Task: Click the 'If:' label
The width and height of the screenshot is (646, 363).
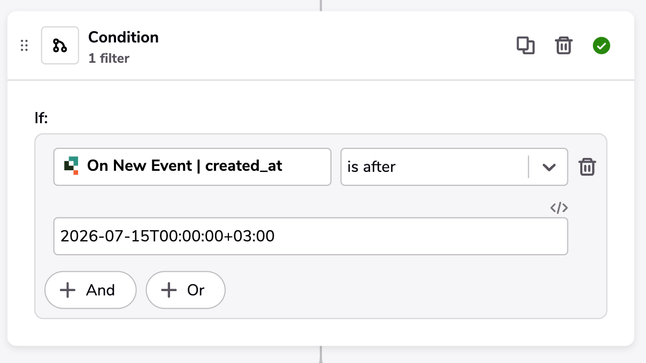Action: (41, 118)
